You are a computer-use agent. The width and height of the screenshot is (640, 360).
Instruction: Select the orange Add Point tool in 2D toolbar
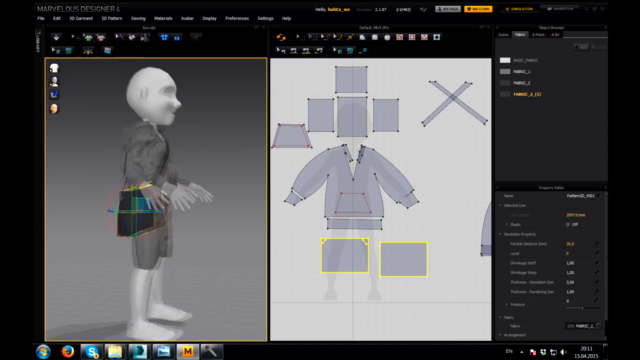(x=350, y=37)
